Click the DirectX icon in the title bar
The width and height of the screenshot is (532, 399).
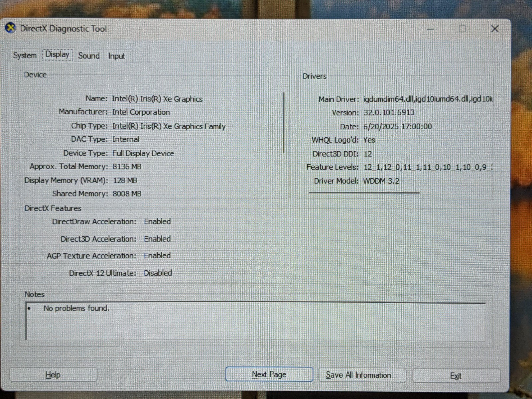11,28
